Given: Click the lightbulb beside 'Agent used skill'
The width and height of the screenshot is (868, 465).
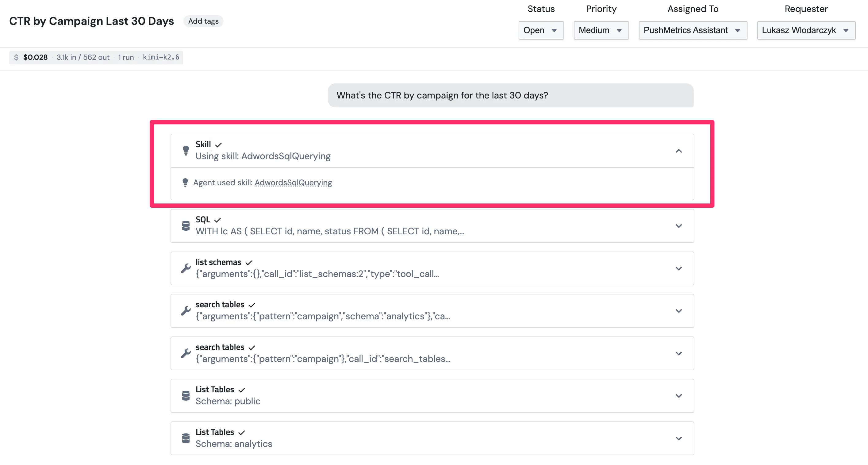Looking at the screenshot, I should tap(185, 183).
